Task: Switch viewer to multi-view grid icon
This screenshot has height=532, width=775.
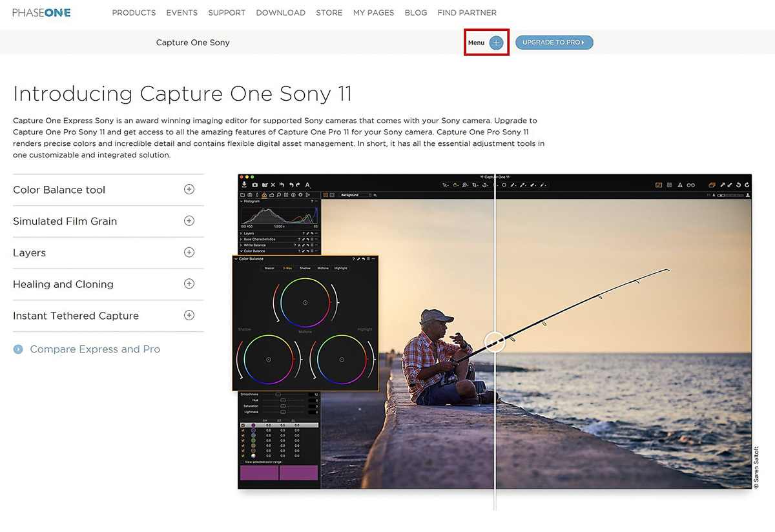Action: [x=325, y=195]
